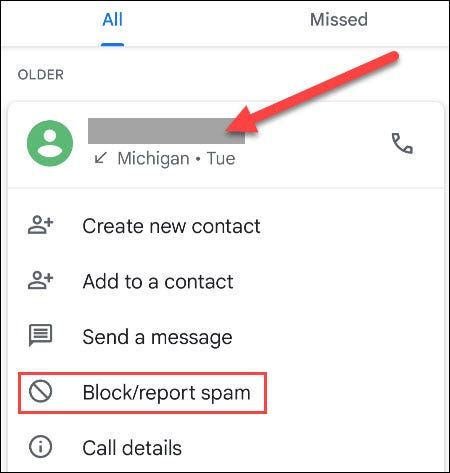450x473 pixels.
Task: Choose Block/report spam text
Action: (x=166, y=393)
